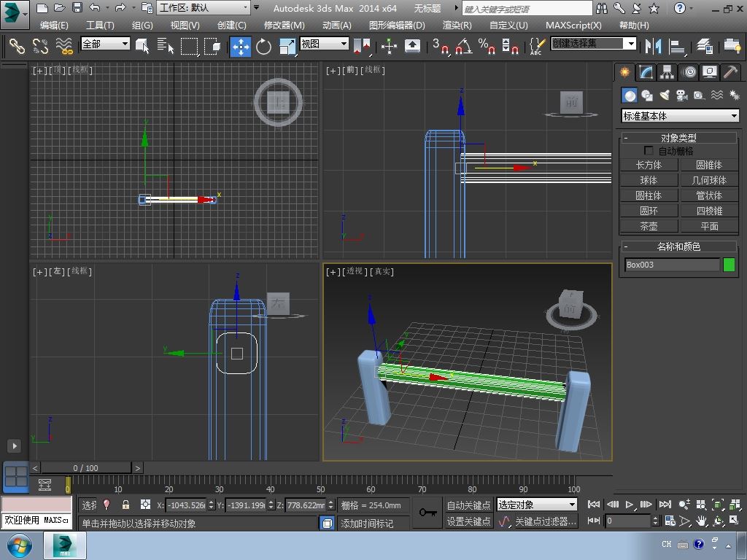The height and width of the screenshot is (560, 747).
Task: Activate the Rotate tool in toolbar
Action: (263, 47)
